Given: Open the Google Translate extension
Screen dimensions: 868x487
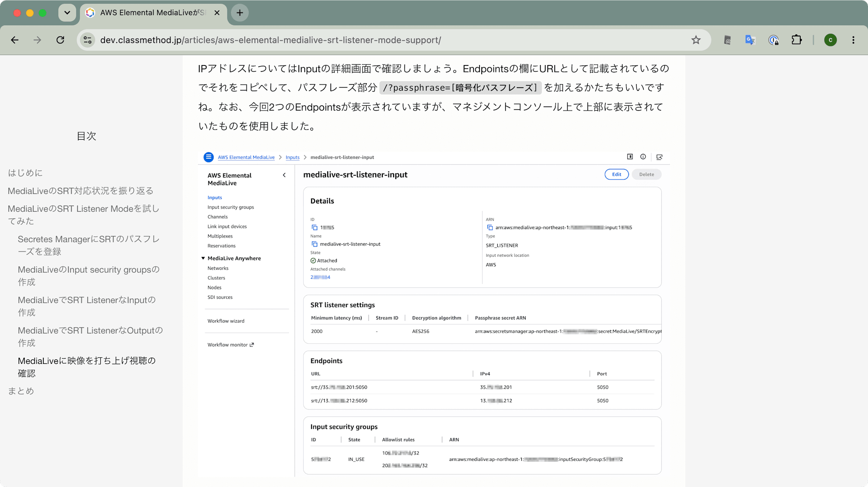Looking at the screenshot, I should [x=750, y=40].
